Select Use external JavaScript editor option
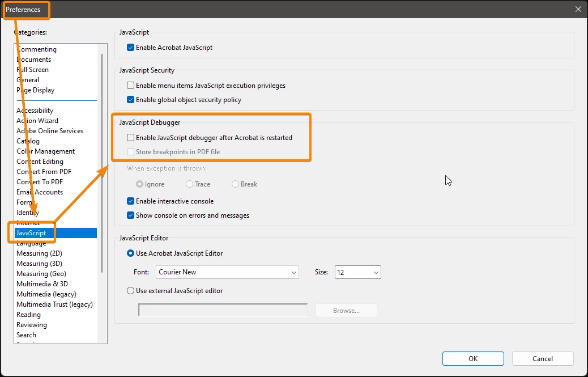 (130, 291)
